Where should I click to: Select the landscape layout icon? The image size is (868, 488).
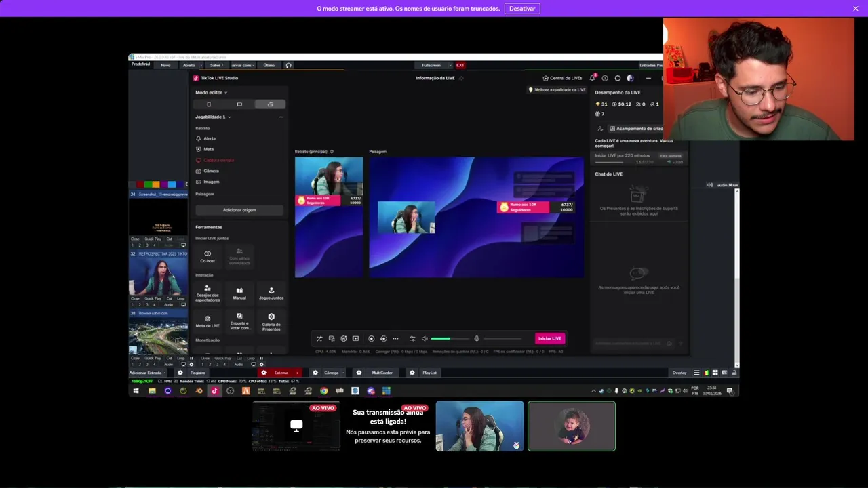pyautogui.click(x=239, y=104)
